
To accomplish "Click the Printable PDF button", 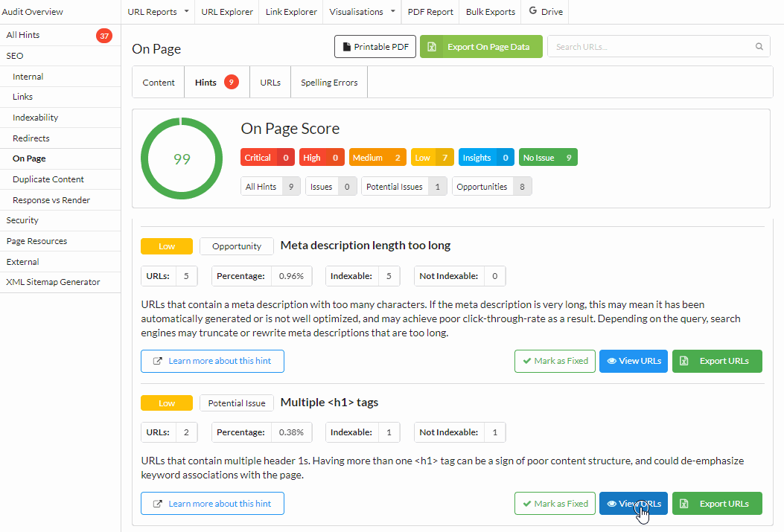I will 375,46.
